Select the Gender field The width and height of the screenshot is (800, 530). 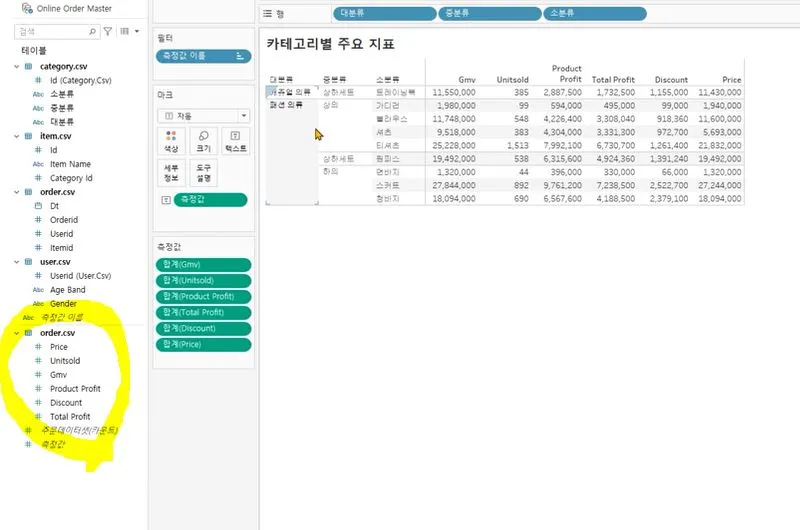pyautogui.click(x=63, y=304)
